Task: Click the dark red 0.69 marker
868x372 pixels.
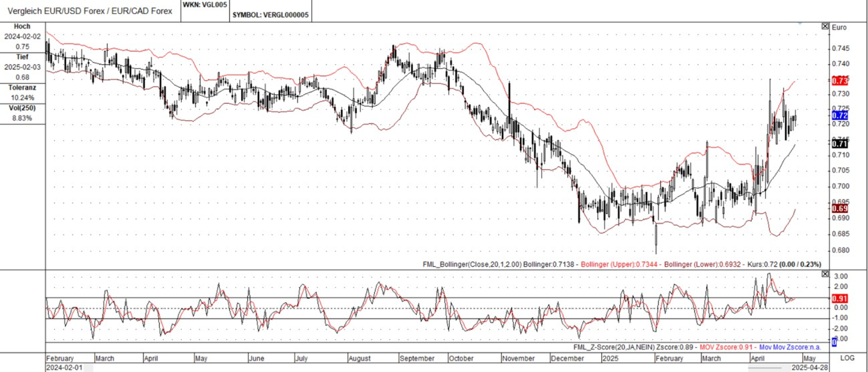Action: tap(840, 209)
